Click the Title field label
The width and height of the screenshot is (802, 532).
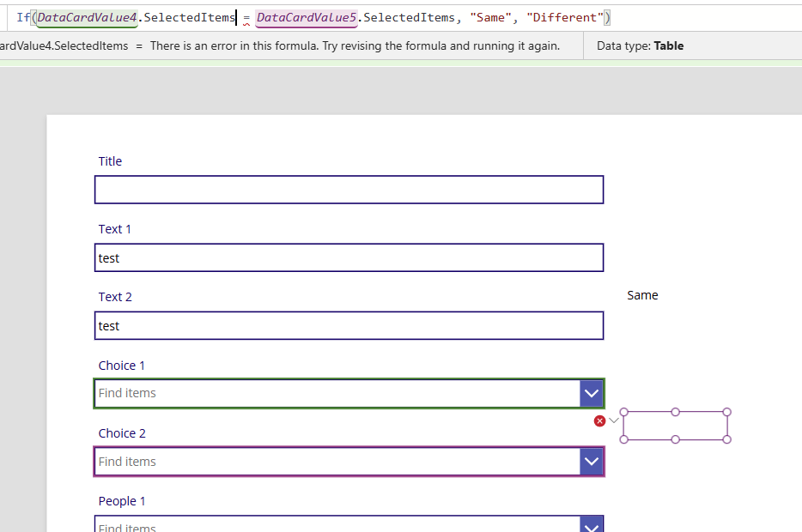coord(110,161)
